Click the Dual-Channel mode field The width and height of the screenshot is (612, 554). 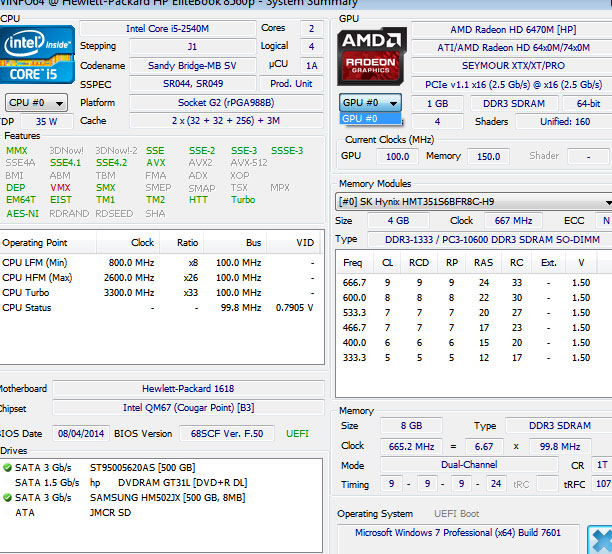tap(469, 465)
